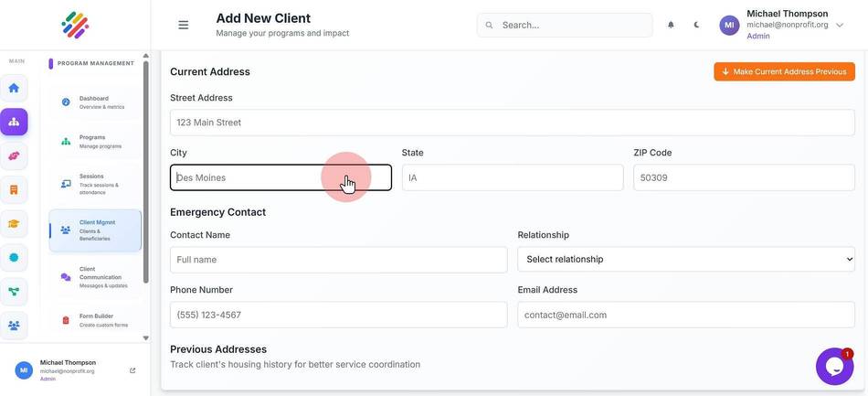Click the graduation cap rail icon
Image resolution: width=868 pixels, height=396 pixels.
click(x=14, y=224)
